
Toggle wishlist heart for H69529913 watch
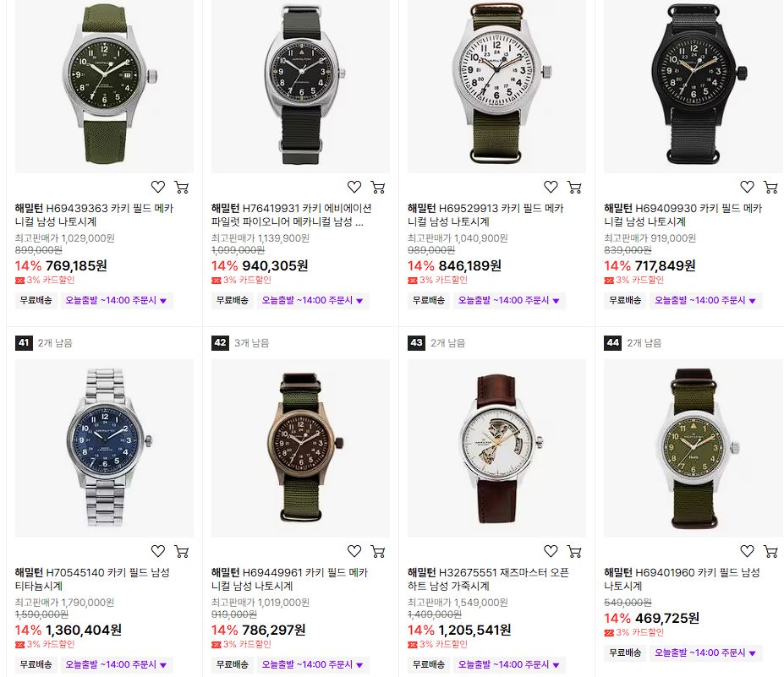551,187
